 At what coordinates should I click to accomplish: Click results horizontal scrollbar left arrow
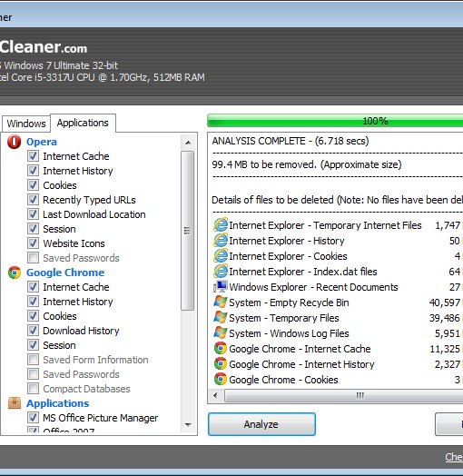click(x=215, y=395)
